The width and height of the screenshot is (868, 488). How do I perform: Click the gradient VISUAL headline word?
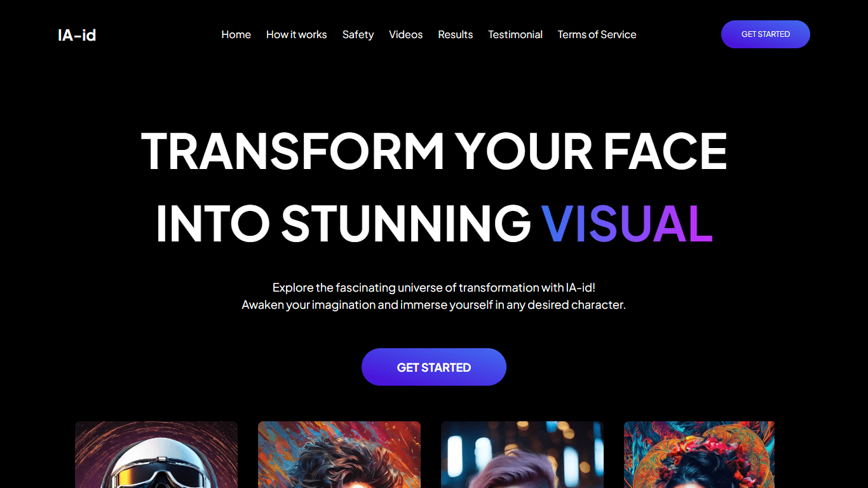point(627,224)
